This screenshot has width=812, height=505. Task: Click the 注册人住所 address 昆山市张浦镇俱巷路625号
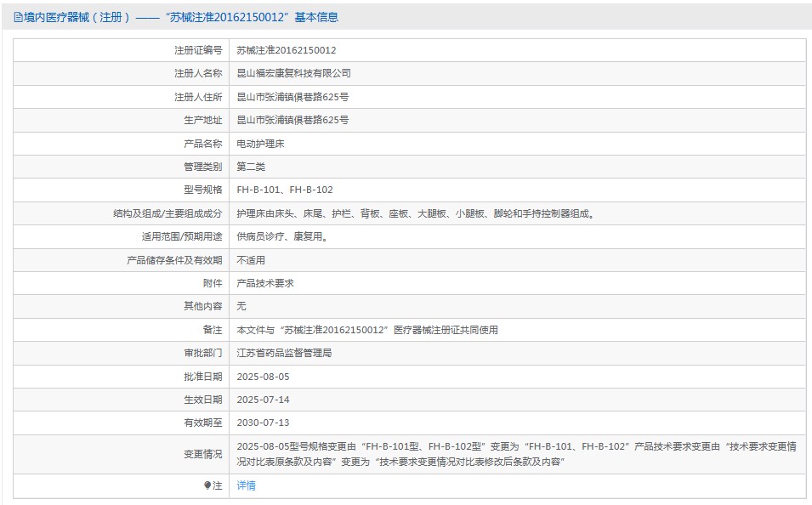coord(292,97)
